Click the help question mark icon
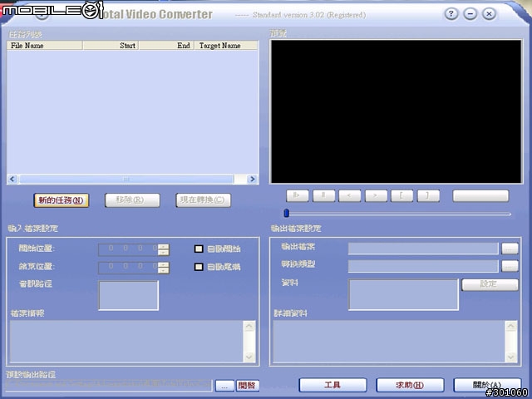 click(x=451, y=14)
